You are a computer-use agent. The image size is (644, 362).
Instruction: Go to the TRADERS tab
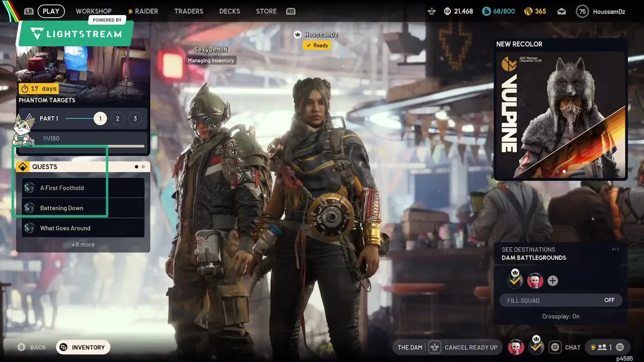pyautogui.click(x=189, y=11)
